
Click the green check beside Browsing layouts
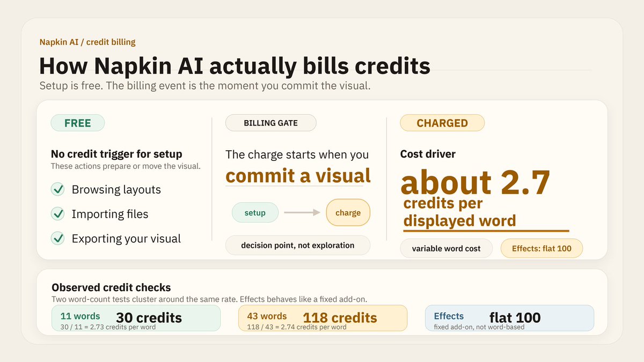[x=57, y=189]
